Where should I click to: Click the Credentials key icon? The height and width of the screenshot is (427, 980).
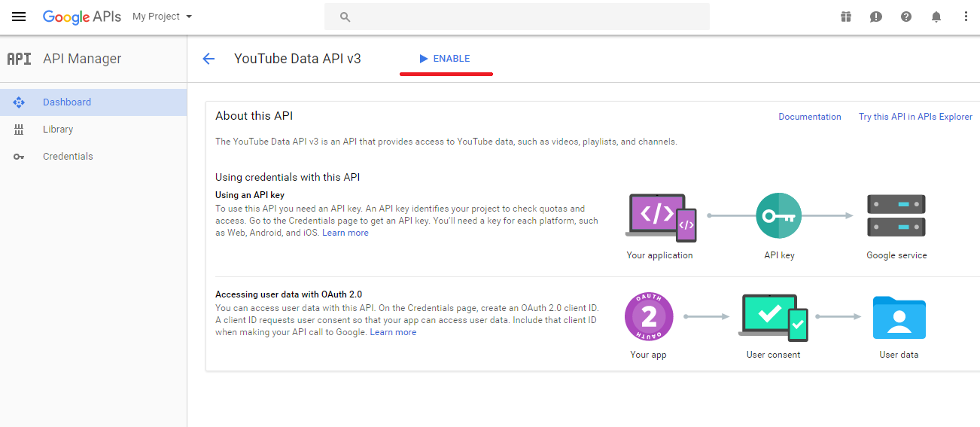tap(19, 157)
